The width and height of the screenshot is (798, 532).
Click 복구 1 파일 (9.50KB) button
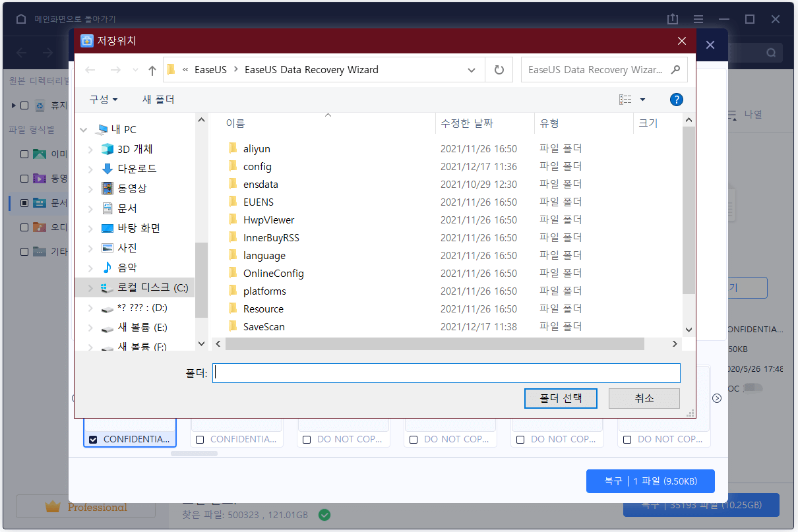coord(650,481)
